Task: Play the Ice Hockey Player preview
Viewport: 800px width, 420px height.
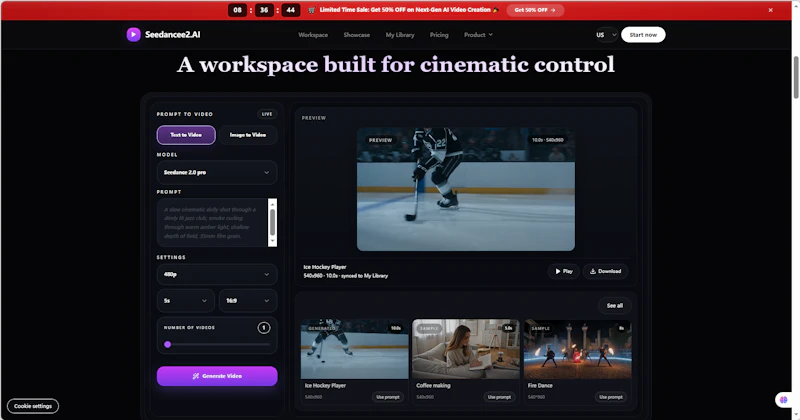Action: 564,271
